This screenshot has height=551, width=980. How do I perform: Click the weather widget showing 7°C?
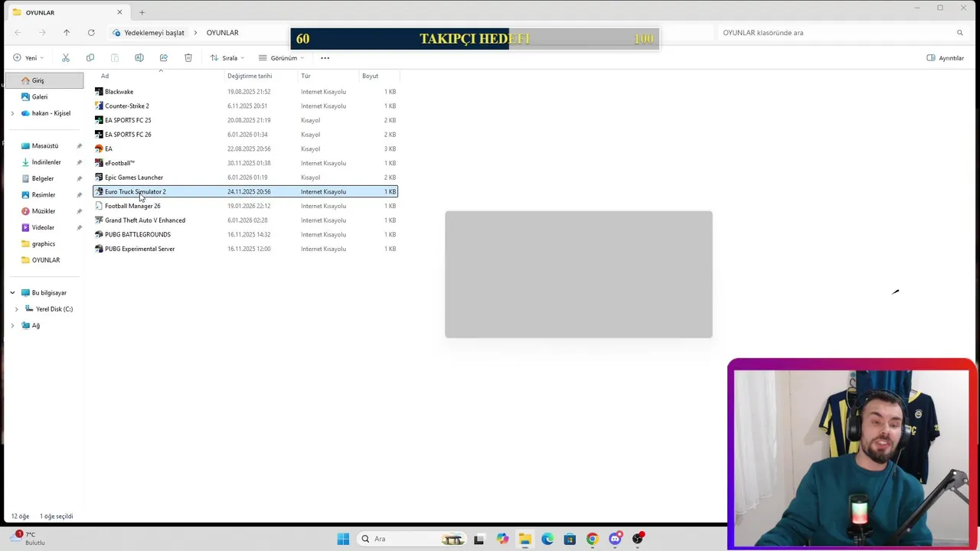click(x=29, y=538)
